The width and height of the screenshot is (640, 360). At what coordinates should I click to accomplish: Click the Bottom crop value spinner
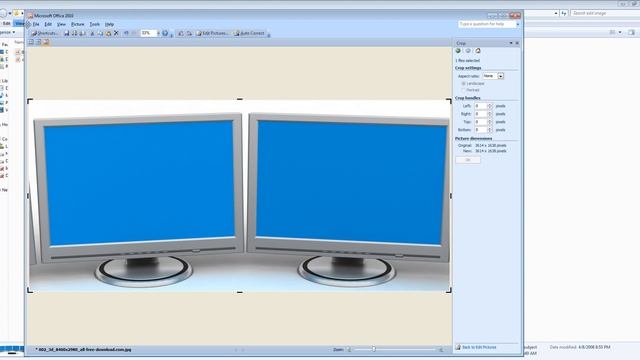click(x=490, y=130)
